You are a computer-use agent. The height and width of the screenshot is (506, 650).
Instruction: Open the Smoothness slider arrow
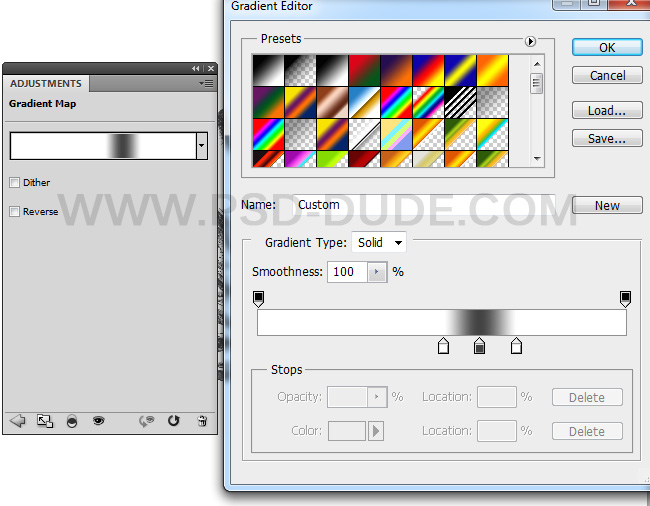[377, 272]
